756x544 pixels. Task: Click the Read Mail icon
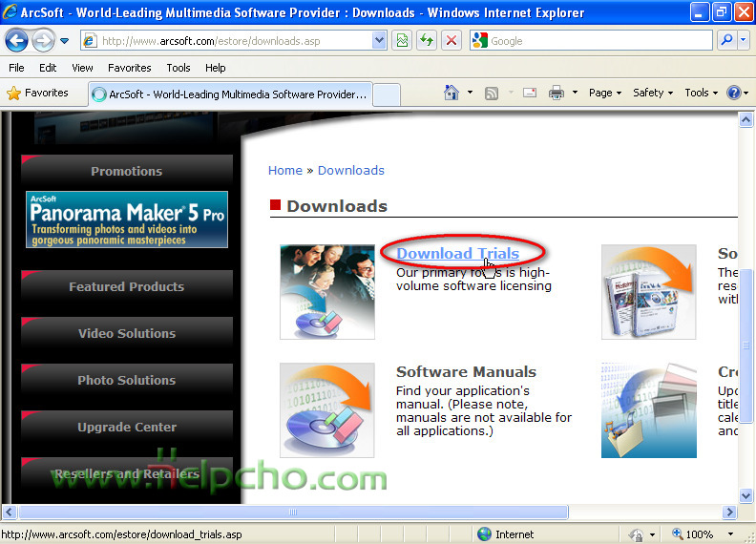point(530,93)
